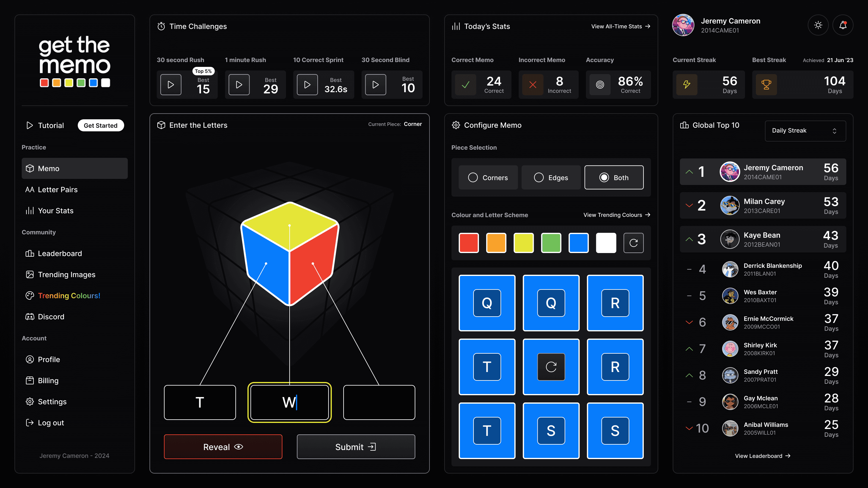Viewport: 868px width, 488px height.
Task: Launch the 30 Second Blind challenge
Action: [x=375, y=85]
